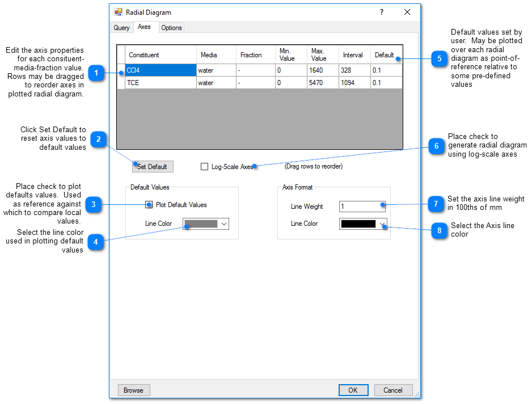Click the resize grip at dialog corner

417,394
